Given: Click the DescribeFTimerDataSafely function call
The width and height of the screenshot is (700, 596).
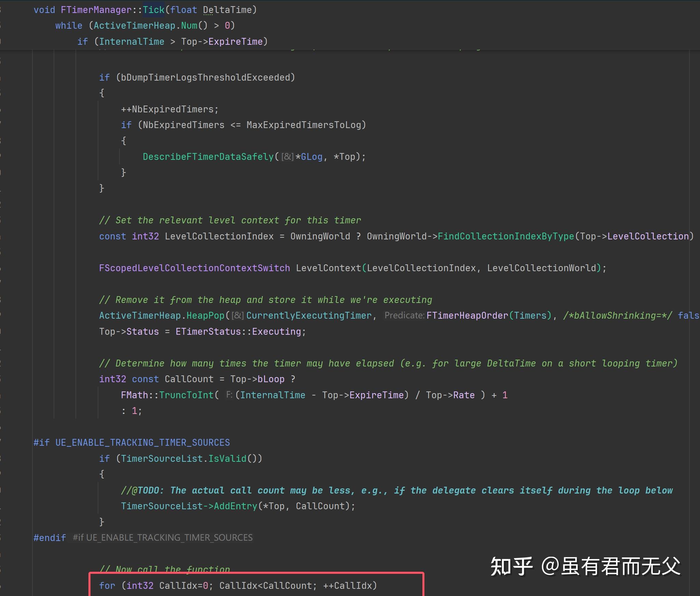Looking at the screenshot, I should click(x=208, y=157).
